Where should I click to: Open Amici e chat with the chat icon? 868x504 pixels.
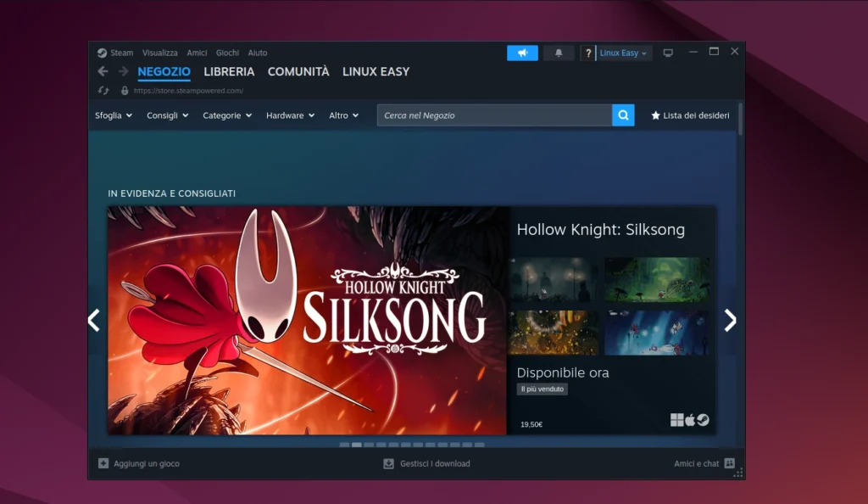[x=732, y=463]
